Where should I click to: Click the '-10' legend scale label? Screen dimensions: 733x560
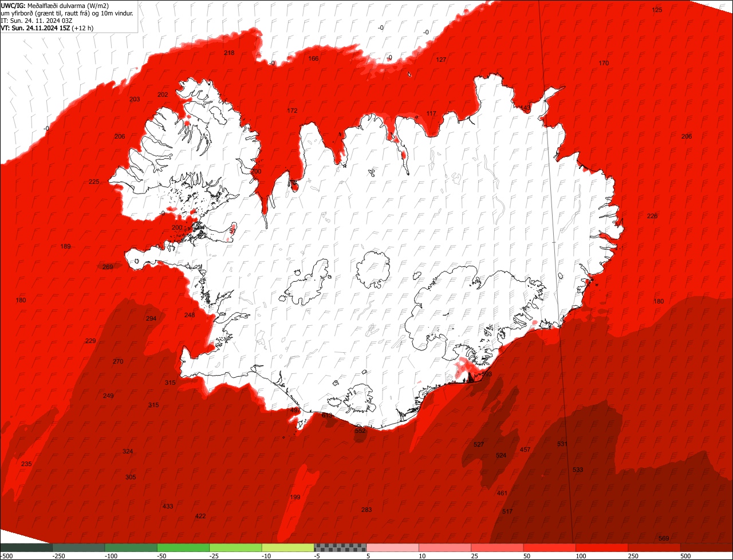click(x=267, y=556)
